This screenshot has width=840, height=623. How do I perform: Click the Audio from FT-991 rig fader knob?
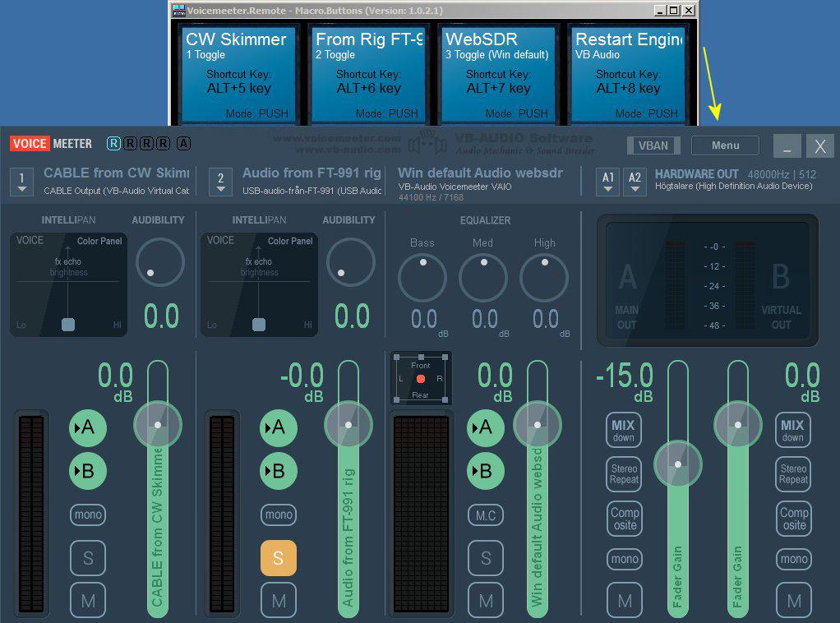[348, 425]
